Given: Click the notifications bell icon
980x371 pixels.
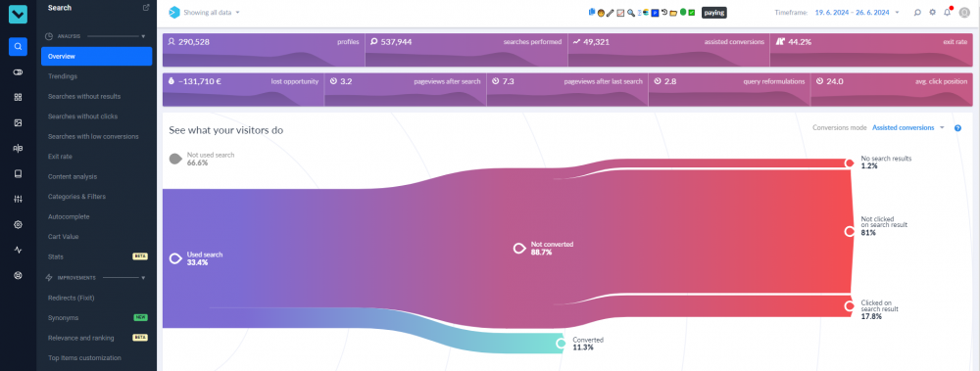Looking at the screenshot, I should point(948,12).
